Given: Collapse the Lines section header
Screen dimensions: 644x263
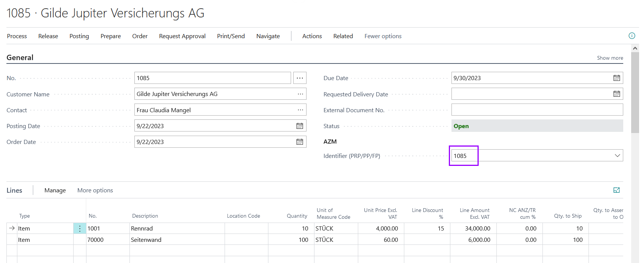Looking at the screenshot, I should click(14, 190).
